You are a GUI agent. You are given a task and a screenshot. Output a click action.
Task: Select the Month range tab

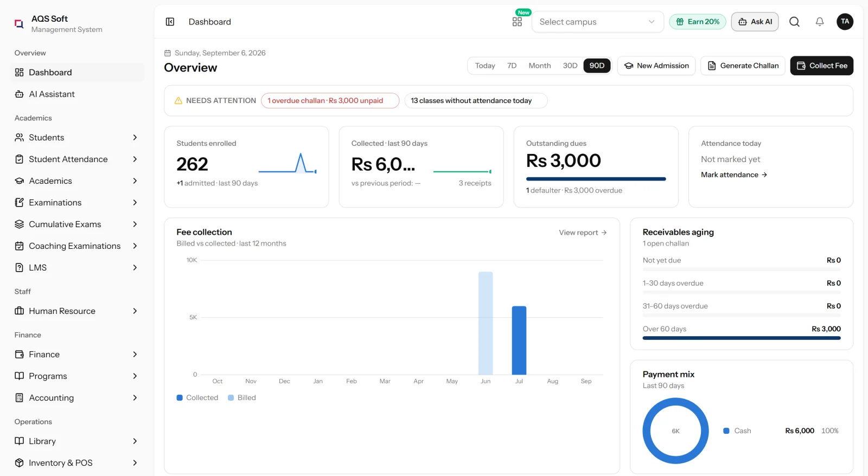tap(540, 66)
